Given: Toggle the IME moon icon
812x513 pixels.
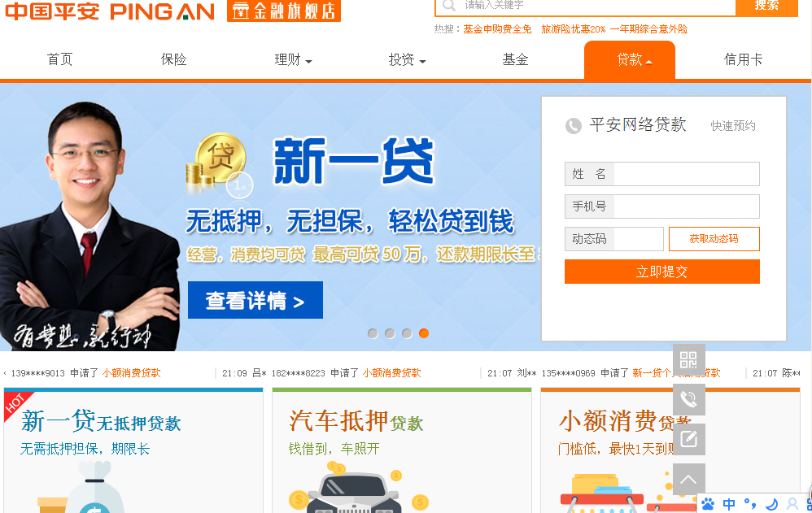Looking at the screenshot, I should click(771, 503).
